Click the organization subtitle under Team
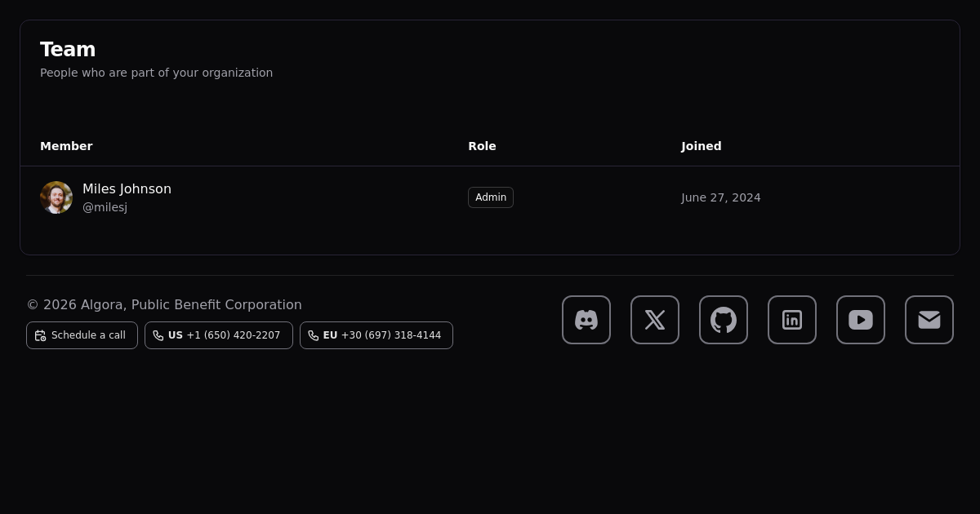This screenshot has height=514, width=980. 156,73
